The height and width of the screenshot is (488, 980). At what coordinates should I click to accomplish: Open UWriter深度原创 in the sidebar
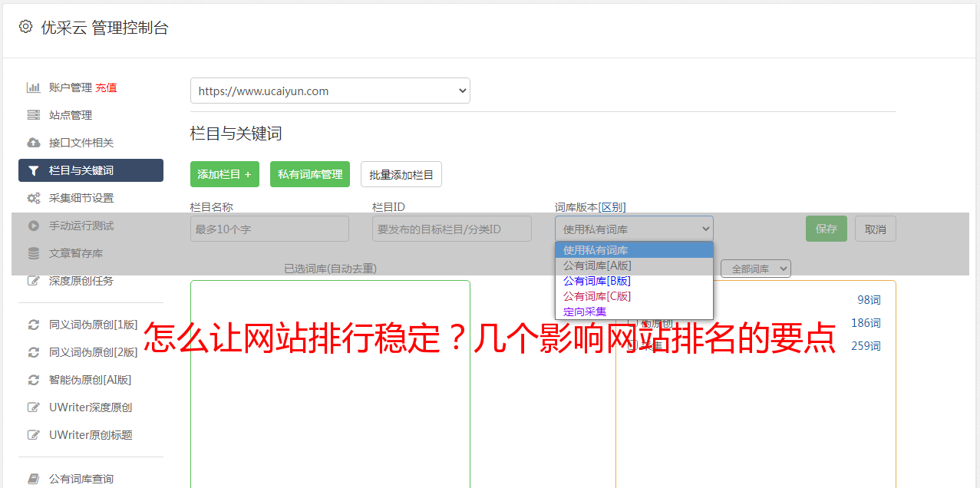[91, 407]
